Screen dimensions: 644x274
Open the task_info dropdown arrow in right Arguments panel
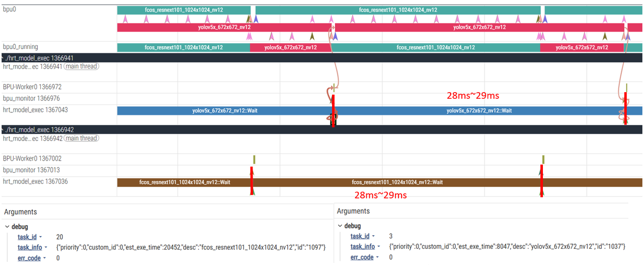point(378,247)
